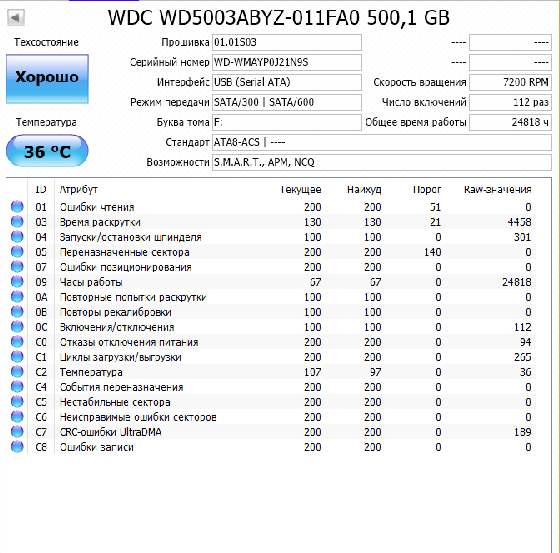Click status circle for C2 Температура
This screenshot has width=560, height=553.
pyautogui.click(x=17, y=372)
